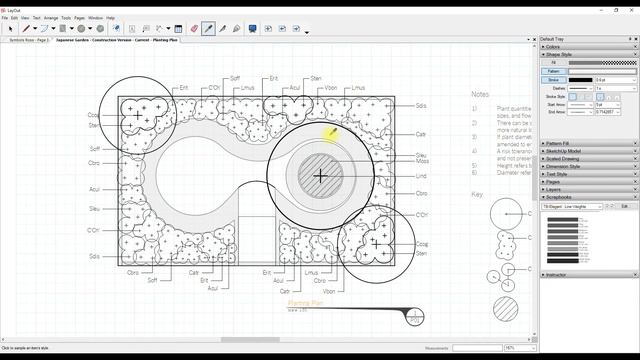This screenshot has height=360, width=640.
Task: Select the Line drawing tool
Action: (x=26, y=29)
